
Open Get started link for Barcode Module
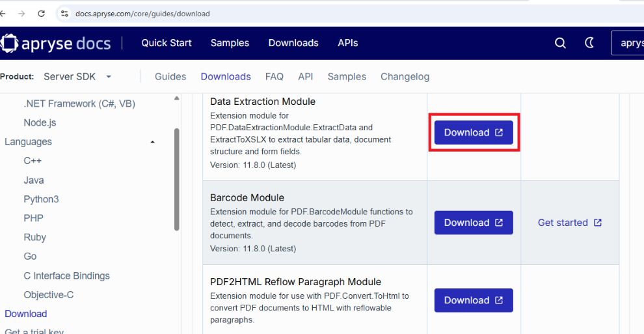(x=570, y=222)
